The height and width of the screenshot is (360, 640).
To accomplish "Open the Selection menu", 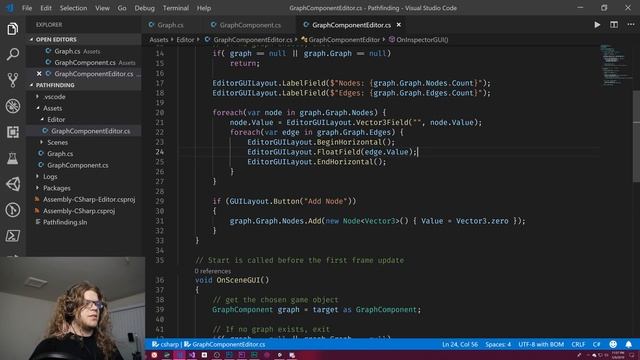I will pyautogui.click(x=73, y=8).
